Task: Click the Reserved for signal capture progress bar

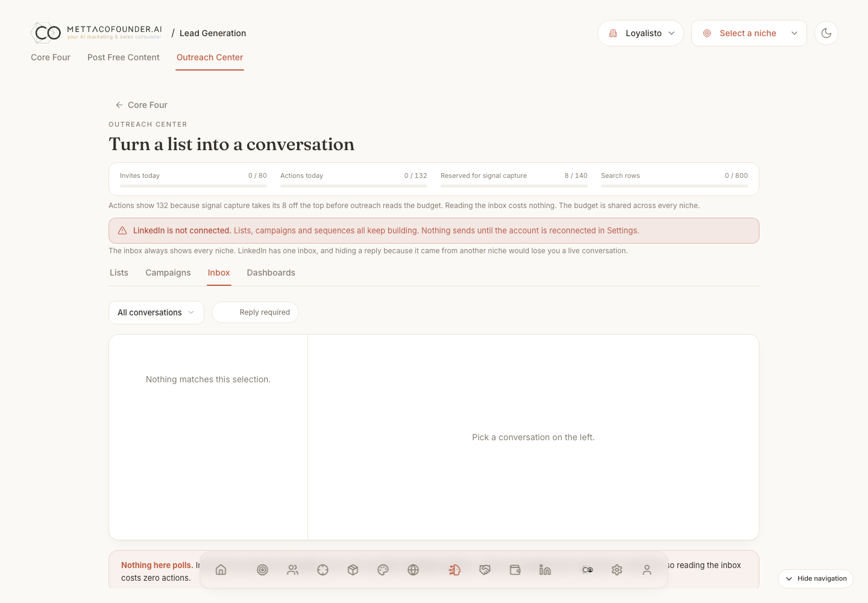Action: 514,186
